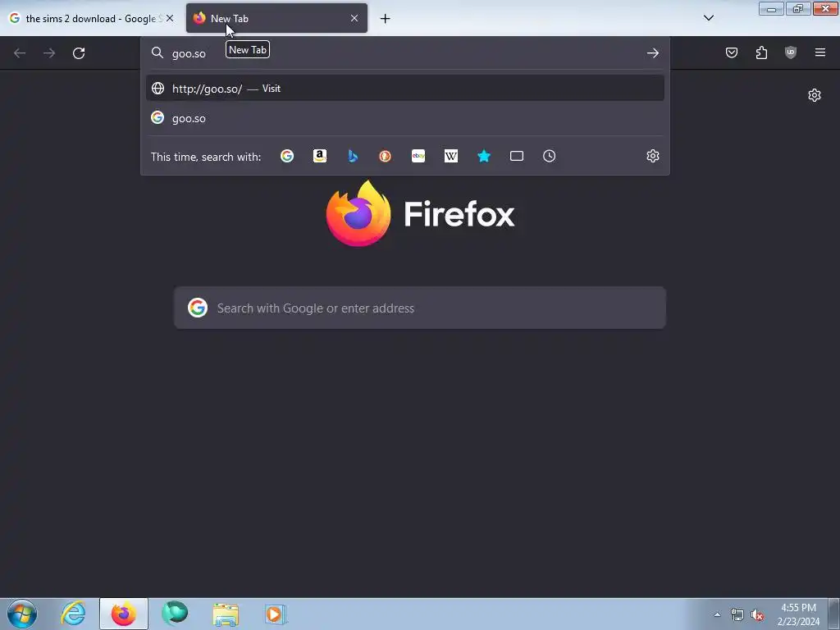840x630 pixels.
Task: Minimize the Firefox window
Action: pyautogui.click(x=771, y=9)
